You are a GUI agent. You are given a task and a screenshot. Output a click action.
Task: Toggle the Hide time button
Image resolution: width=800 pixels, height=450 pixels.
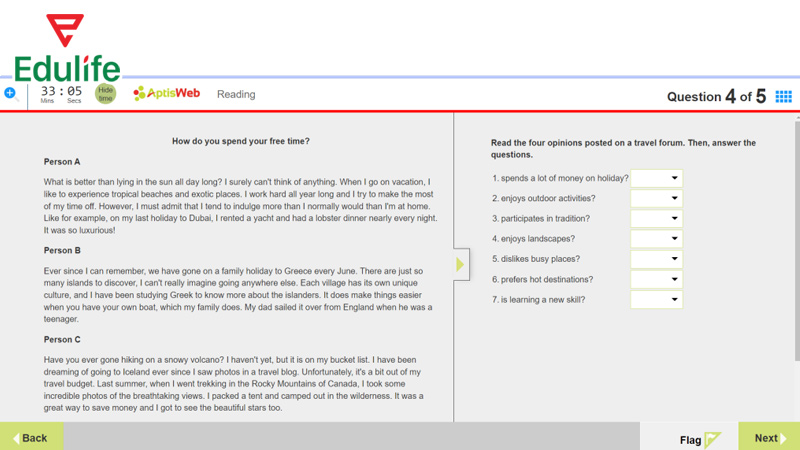[105, 94]
